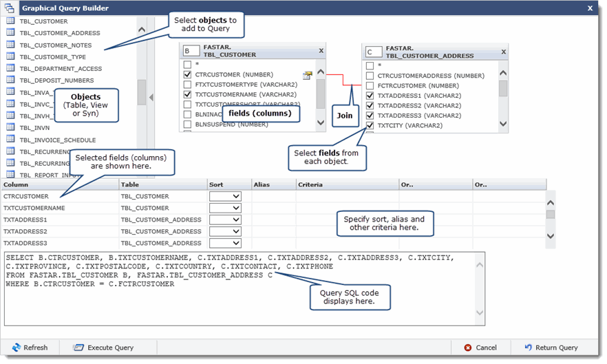Click the Criteria column header
Viewport: 607px width, 364px height.
[x=348, y=184]
